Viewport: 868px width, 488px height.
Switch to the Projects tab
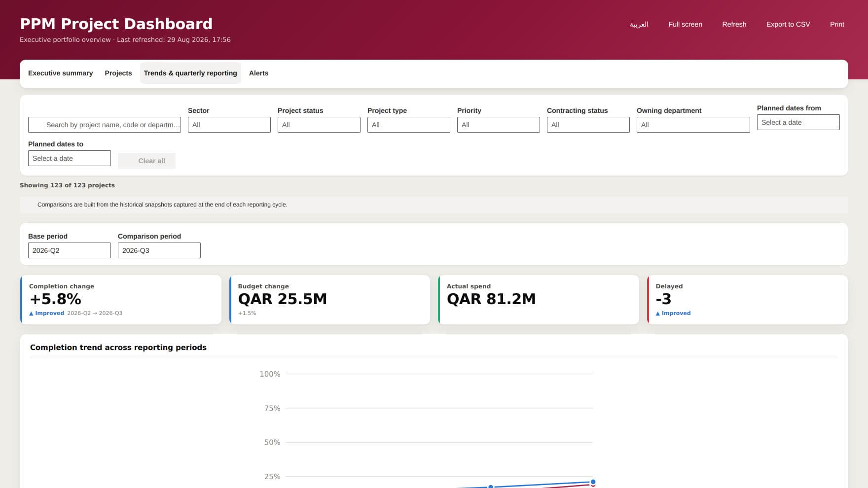coord(118,73)
